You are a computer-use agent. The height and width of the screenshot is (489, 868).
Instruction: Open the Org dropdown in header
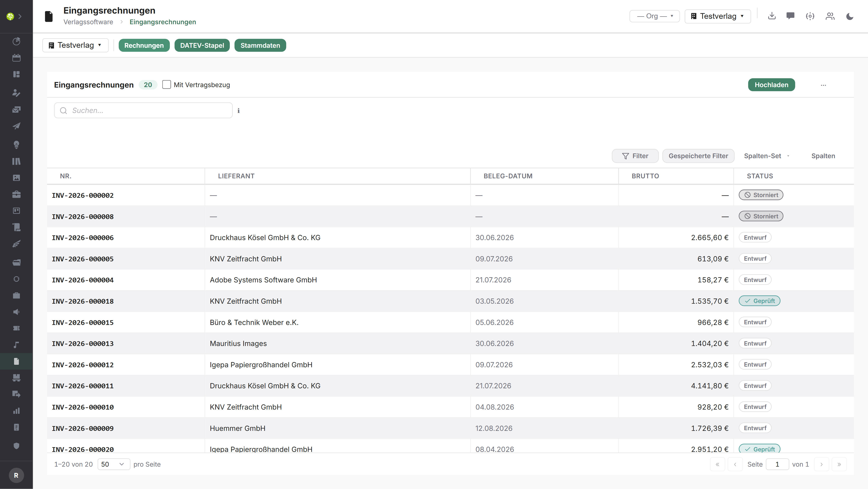click(654, 16)
